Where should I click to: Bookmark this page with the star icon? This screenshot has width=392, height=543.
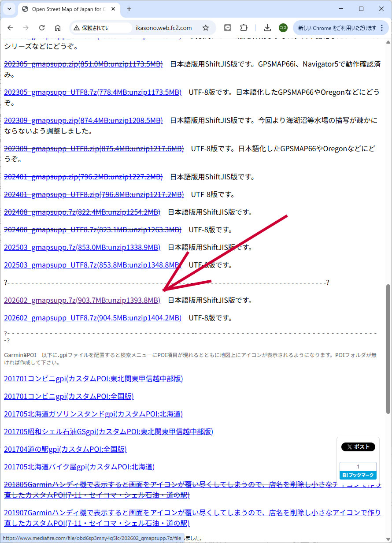click(x=205, y=28)
